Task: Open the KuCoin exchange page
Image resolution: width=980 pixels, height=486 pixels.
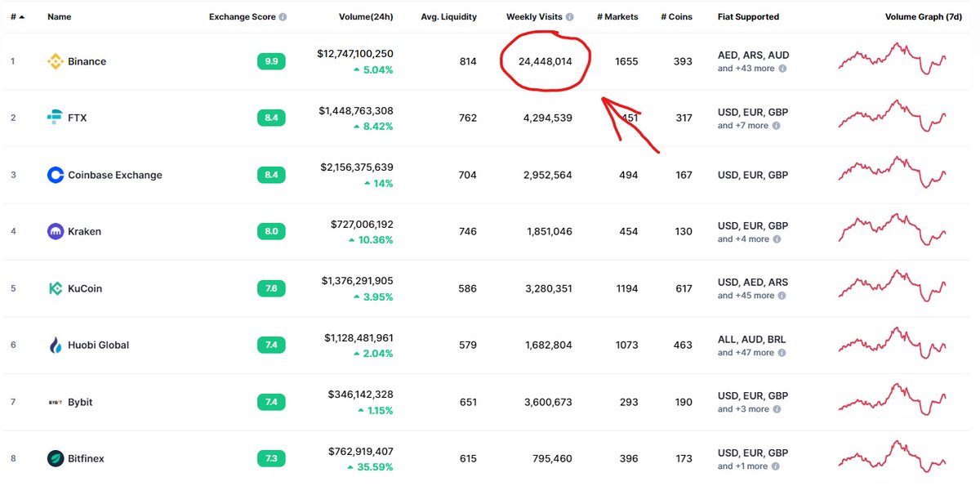Action: (x=85, y=288)
